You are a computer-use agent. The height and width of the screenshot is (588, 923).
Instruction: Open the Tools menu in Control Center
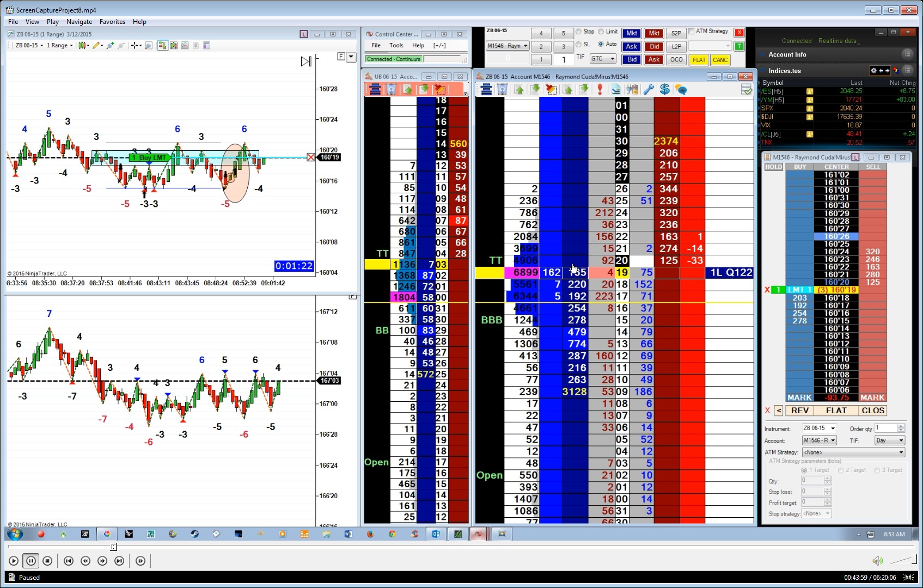click(x=396, y=46)
